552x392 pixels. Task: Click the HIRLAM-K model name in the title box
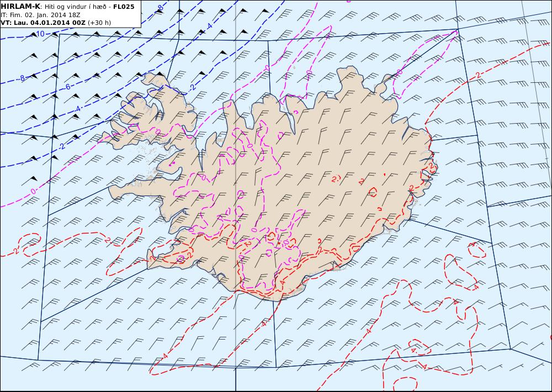coord(20,7)
